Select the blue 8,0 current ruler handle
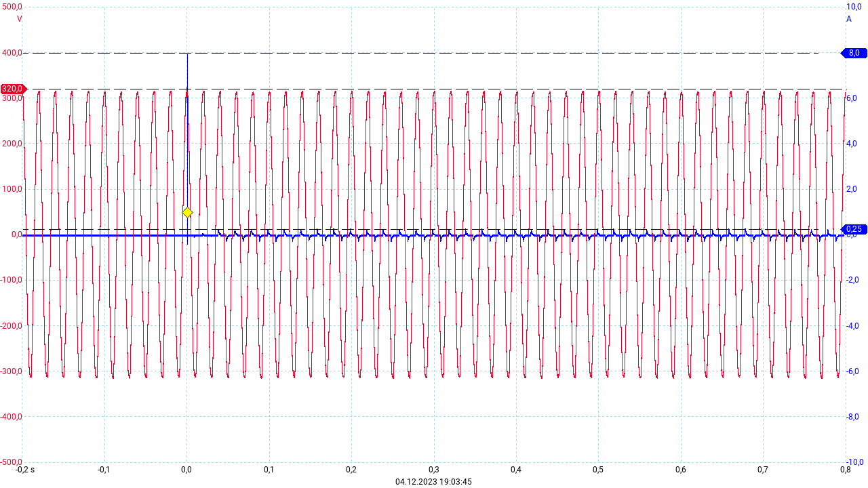 (853, 53)
